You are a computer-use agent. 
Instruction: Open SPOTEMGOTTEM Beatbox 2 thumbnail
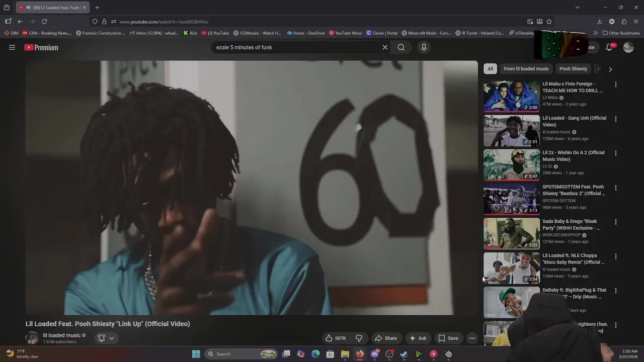(511, 199)
